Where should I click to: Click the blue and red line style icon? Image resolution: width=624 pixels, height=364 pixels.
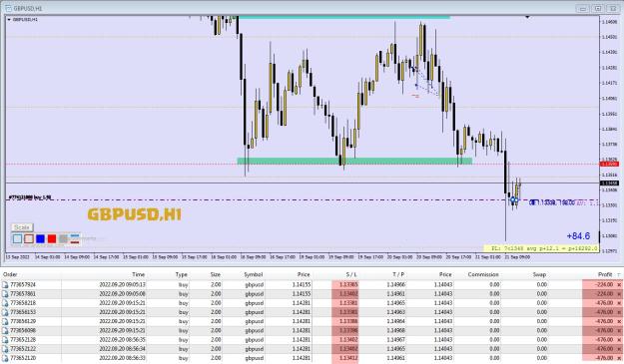click(75, 238)
